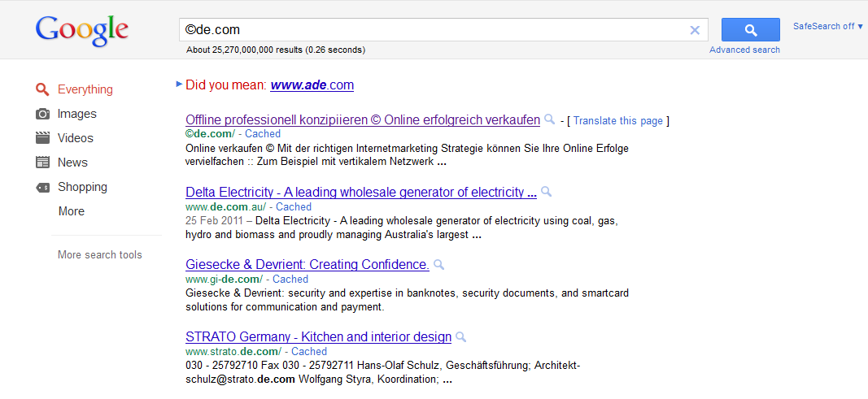Open Delta Electricity result title
Screen dimensions: 868x399
point(361,193)
